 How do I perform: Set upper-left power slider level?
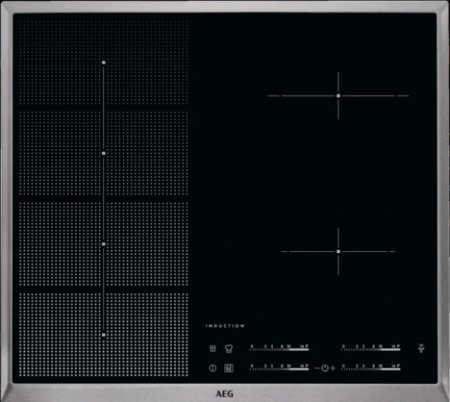(x=279, y=348)
